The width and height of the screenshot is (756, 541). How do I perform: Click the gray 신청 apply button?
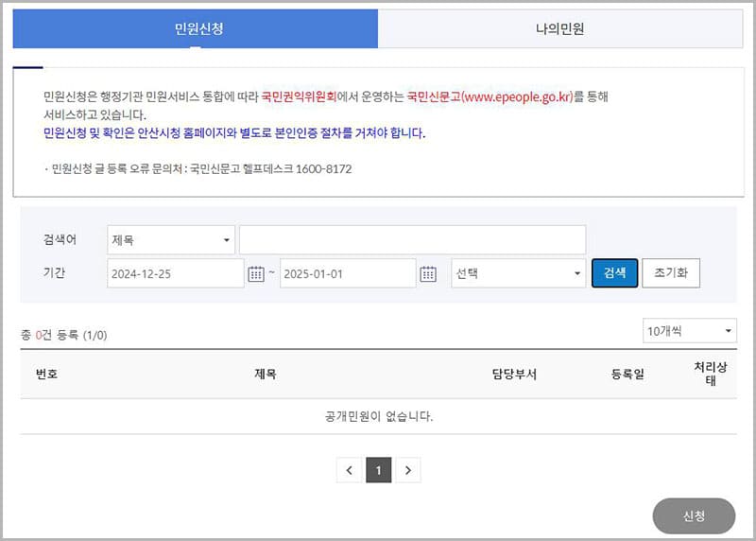694,516
